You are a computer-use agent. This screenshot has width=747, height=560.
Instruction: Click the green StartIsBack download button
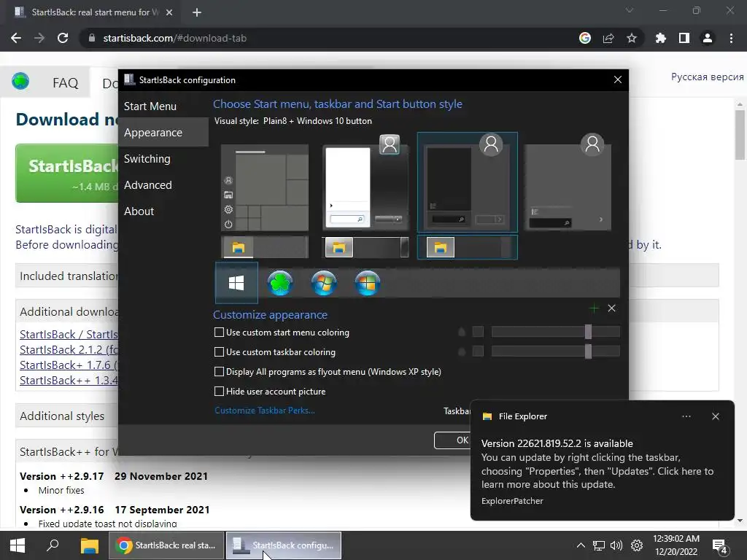point(66,174)
